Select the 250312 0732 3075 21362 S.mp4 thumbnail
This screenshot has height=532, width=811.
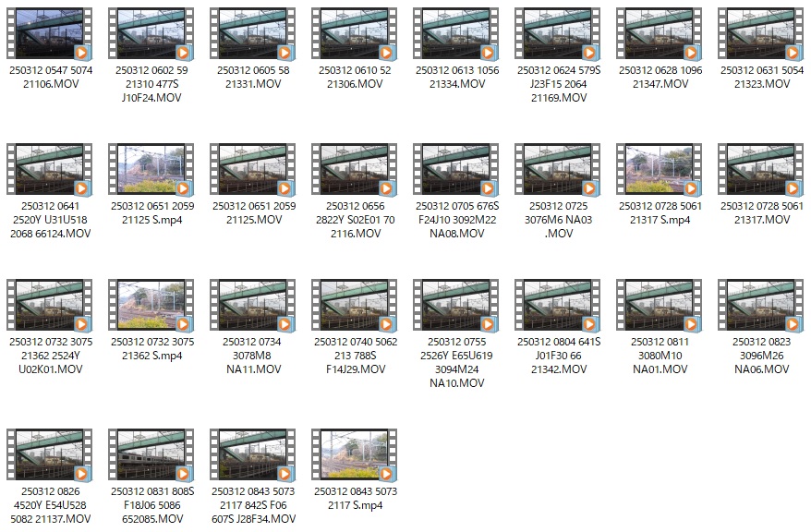tap(151, 305)
